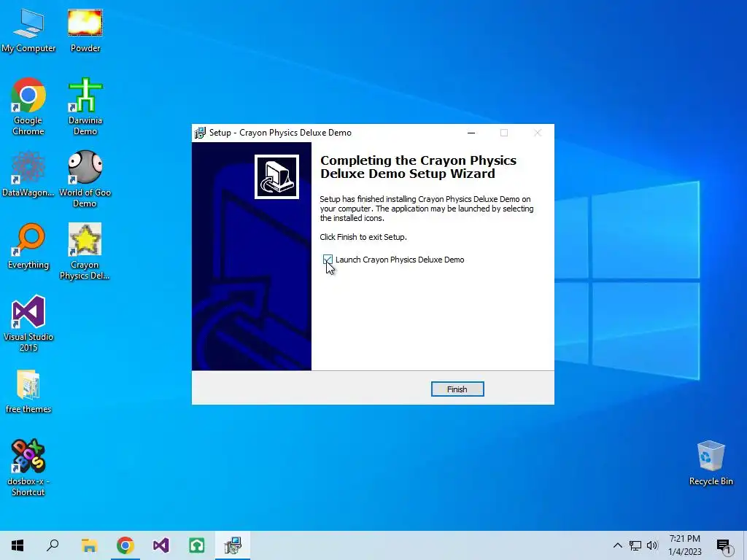This screenshot has width=747, height=560.
Task: Open the Windows Start menu
Action: tap(18, 545)
